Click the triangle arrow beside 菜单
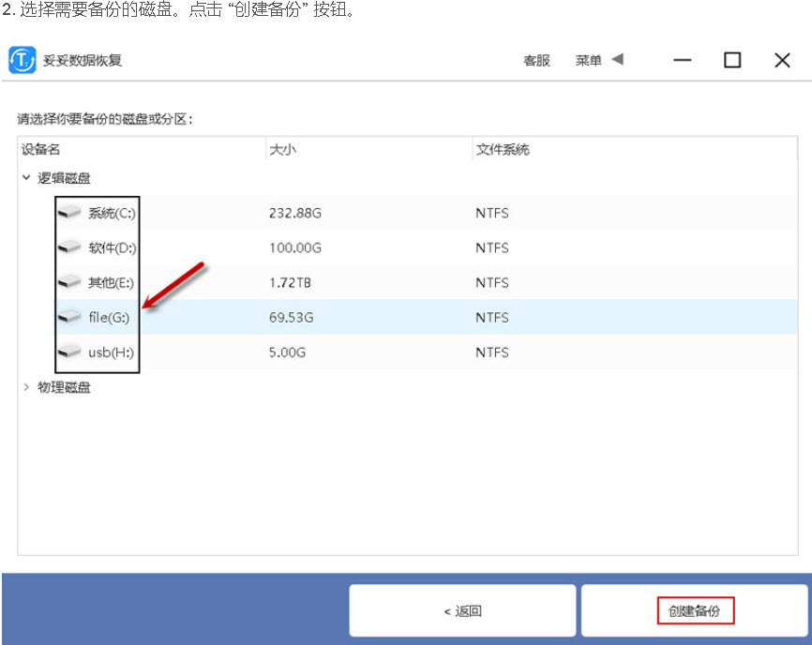This screenshot has width=812, height=645. point(617,59)
